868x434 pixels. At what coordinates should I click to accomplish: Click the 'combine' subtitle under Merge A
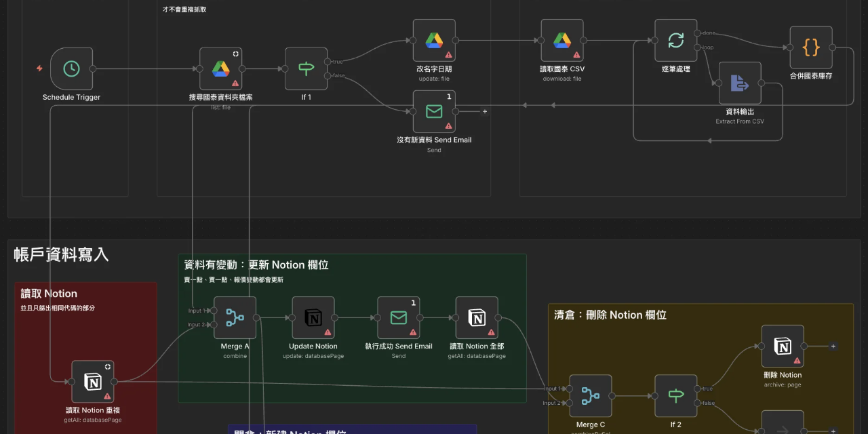pos(235,356)
